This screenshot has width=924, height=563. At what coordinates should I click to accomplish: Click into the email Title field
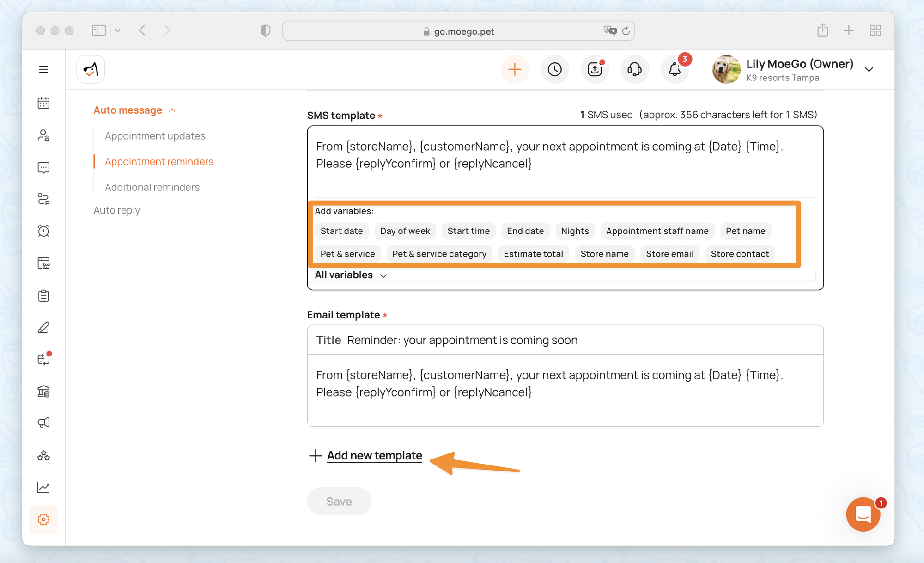[462, 340]
